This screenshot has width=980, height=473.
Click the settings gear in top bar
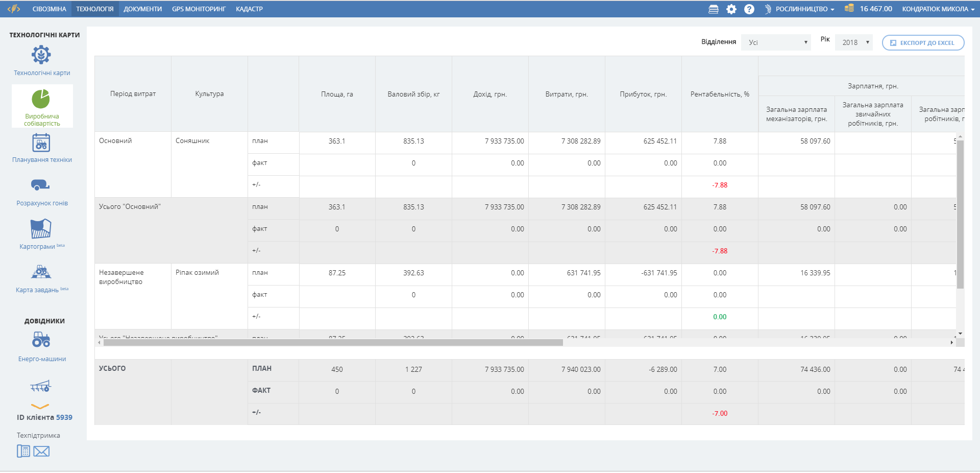731,9
